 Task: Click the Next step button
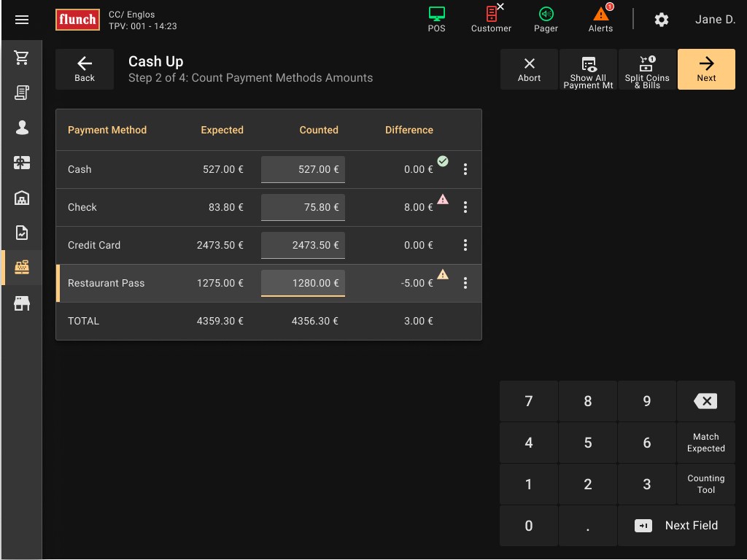706,69
